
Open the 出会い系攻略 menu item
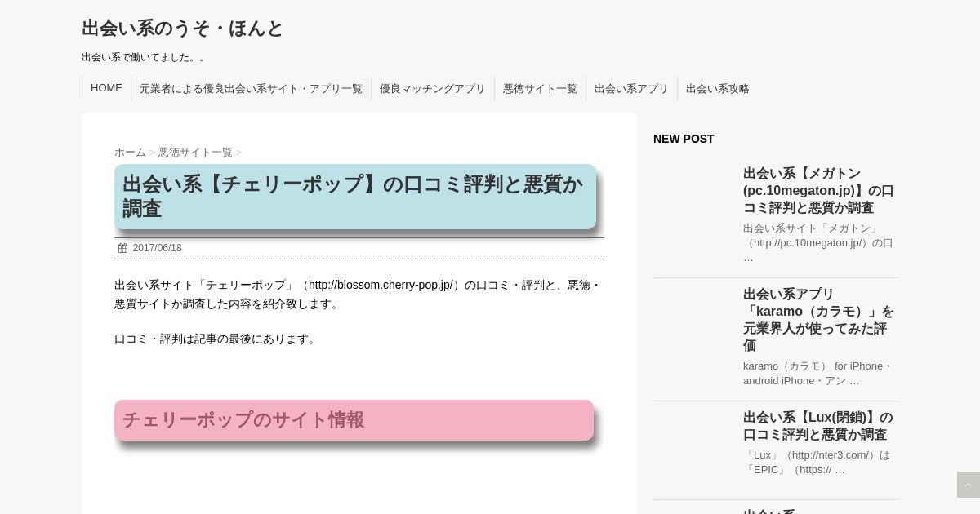coord(717,89)
